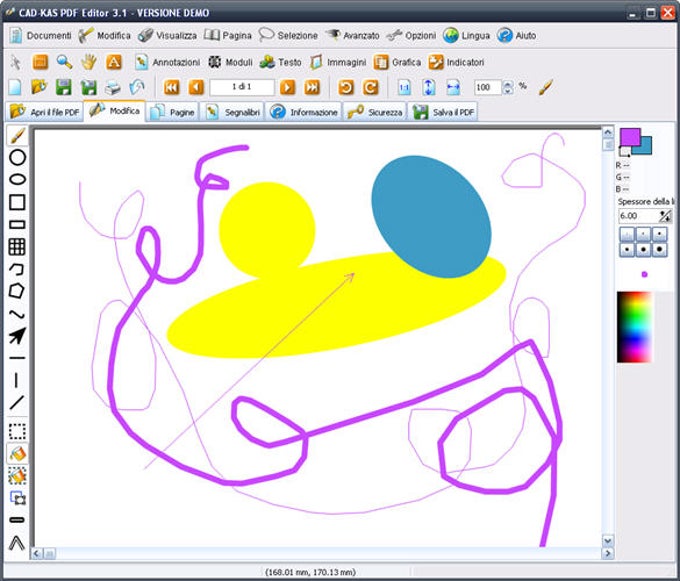
Task: Select the table grid tool
Action: [17, 247]
